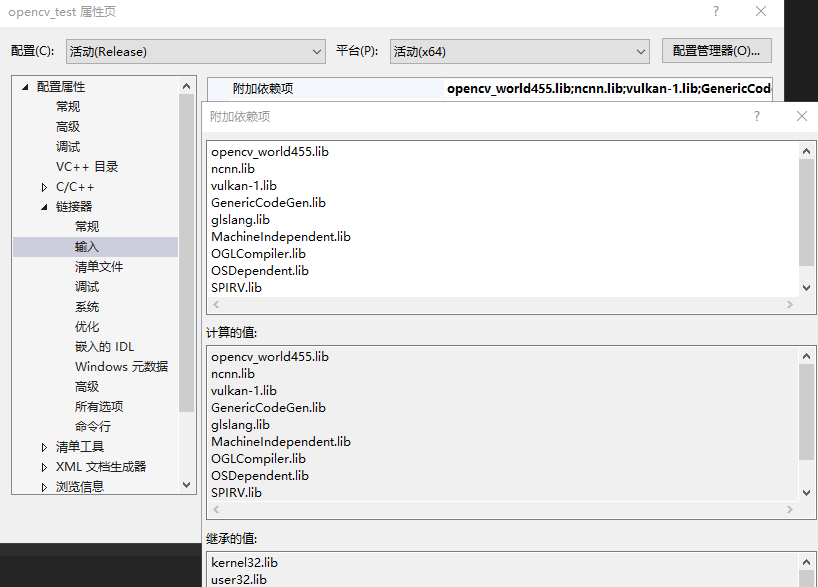
Task: Click glslang.lib in the edit box
Action: pyautogui.click(x=240, y=220)
